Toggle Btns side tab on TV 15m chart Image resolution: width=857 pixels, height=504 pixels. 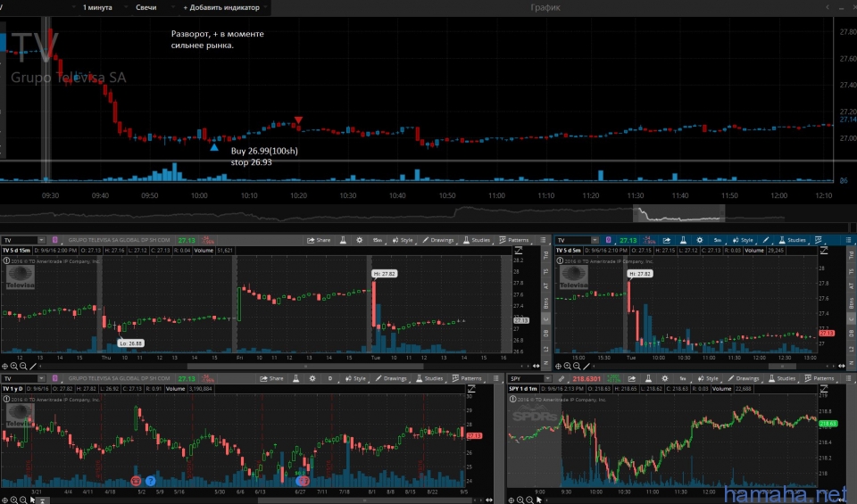pyautogui.click(x=545, y=302)
